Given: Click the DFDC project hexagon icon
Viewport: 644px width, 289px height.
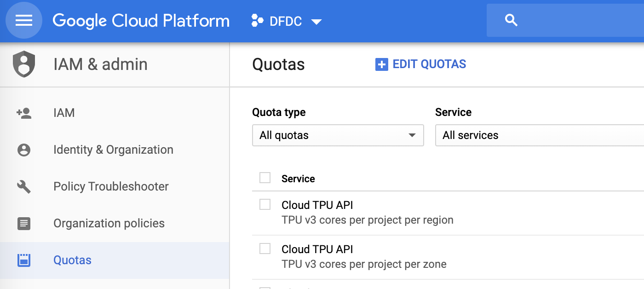Looking at the screenshot, I should 257,21.
